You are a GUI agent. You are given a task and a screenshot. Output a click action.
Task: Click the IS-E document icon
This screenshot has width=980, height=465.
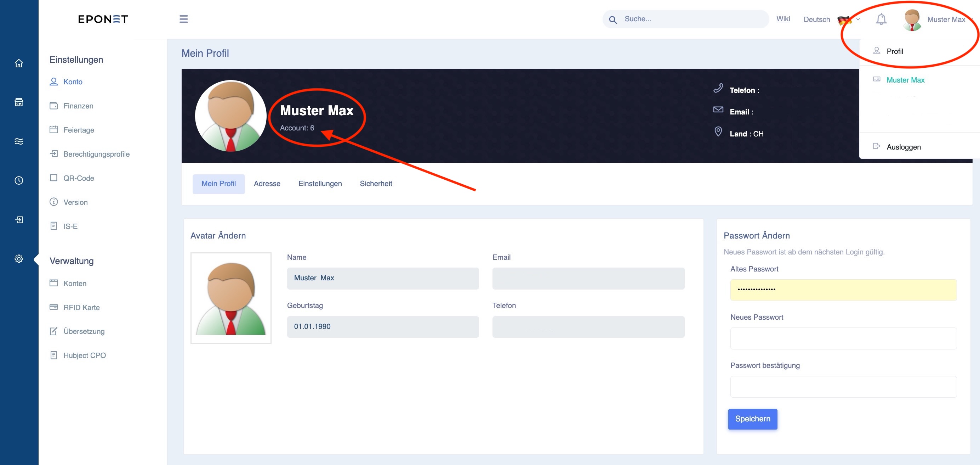click(x=54, y=226)
